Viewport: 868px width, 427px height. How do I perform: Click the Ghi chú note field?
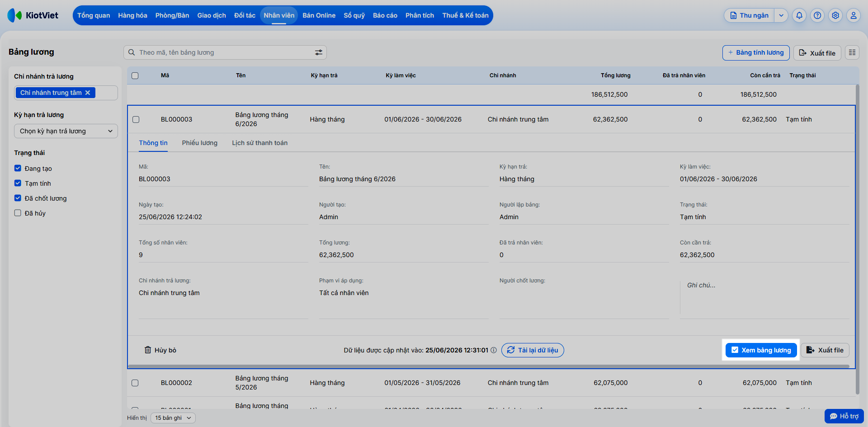764,297
